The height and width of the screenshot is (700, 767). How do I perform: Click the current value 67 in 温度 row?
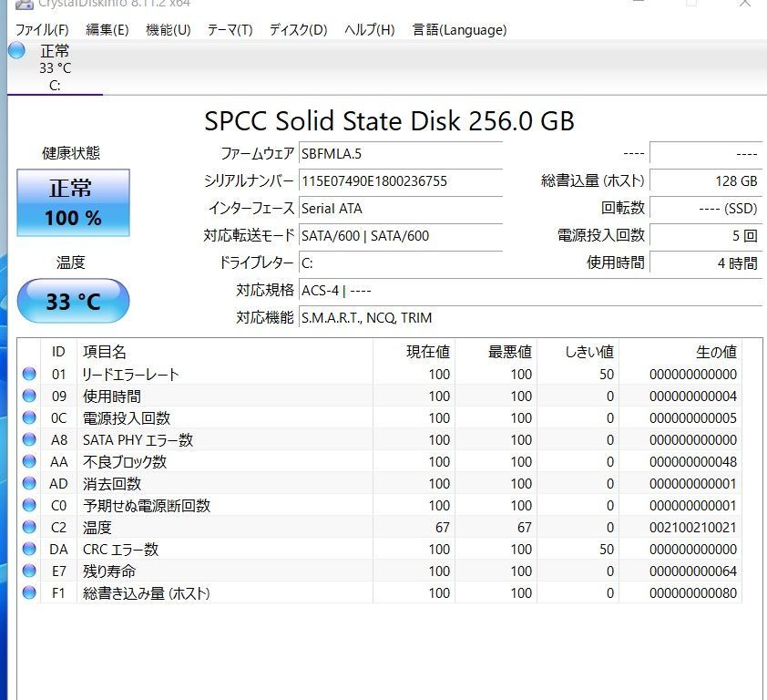[442, 527]
